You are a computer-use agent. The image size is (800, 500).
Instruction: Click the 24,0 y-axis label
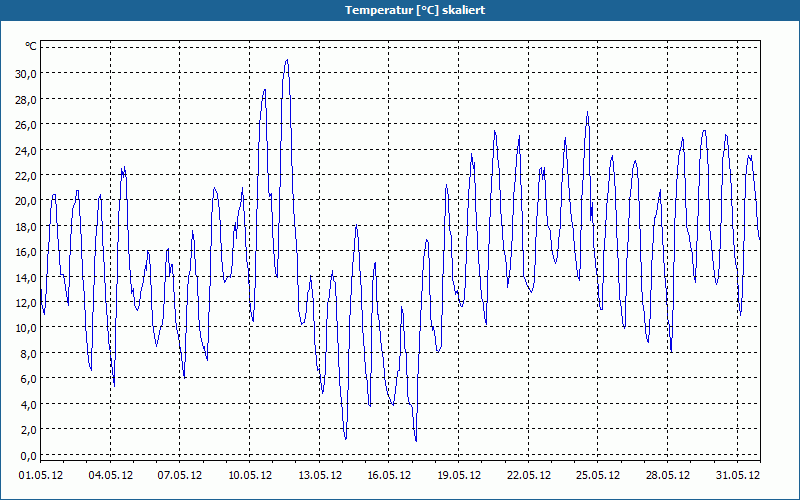(26, 150)
